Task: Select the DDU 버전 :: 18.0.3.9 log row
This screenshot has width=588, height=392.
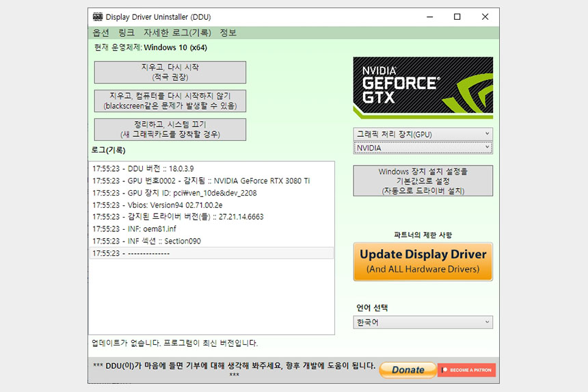Action: (x=211, y=168)
